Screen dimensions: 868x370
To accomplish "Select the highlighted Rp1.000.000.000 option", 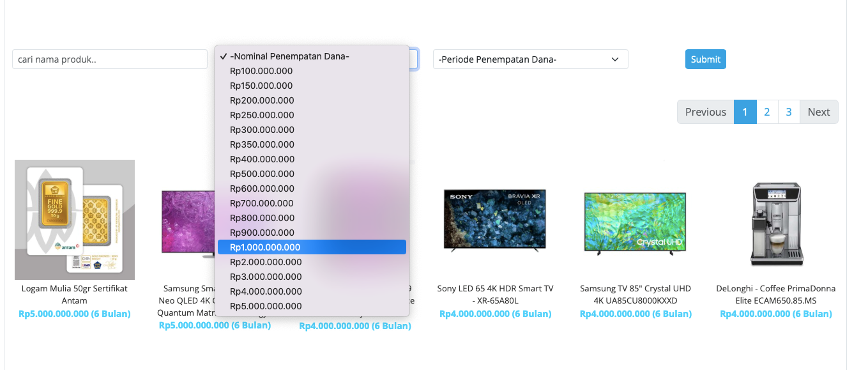I will tap(312, 247).
